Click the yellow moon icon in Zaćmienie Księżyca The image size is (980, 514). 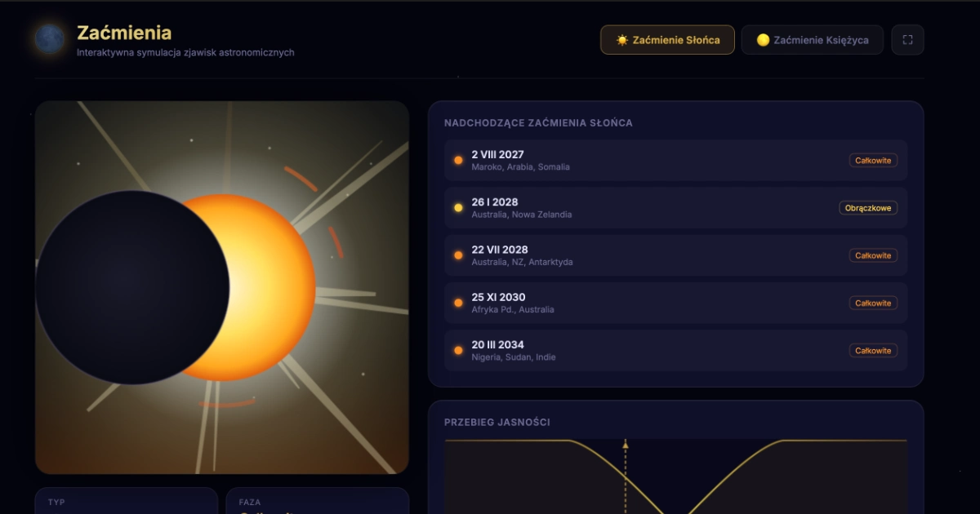point(763,40)
